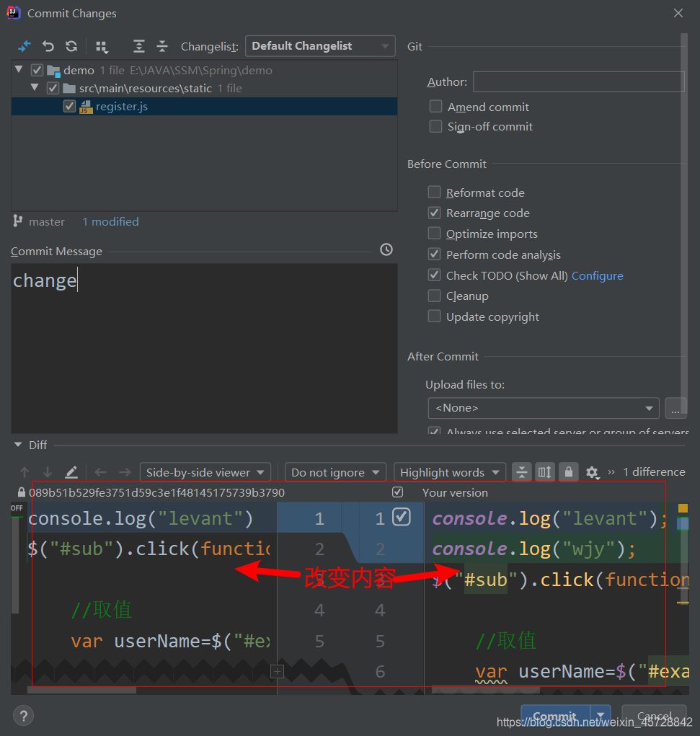Enable the Amend commit checkbox
Image resolution: width=700 pixels, height=736 pixels.
tap(435, 107)
